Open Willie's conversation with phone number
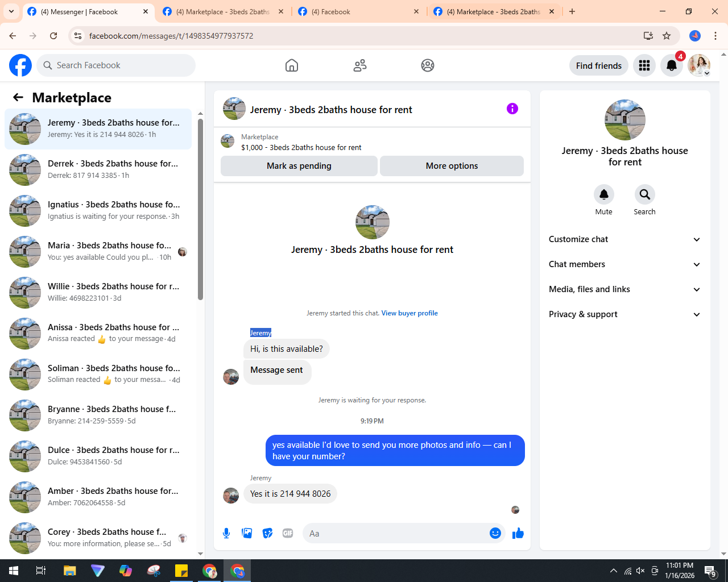This screenshot has height=582, width=728. point(98,293)
